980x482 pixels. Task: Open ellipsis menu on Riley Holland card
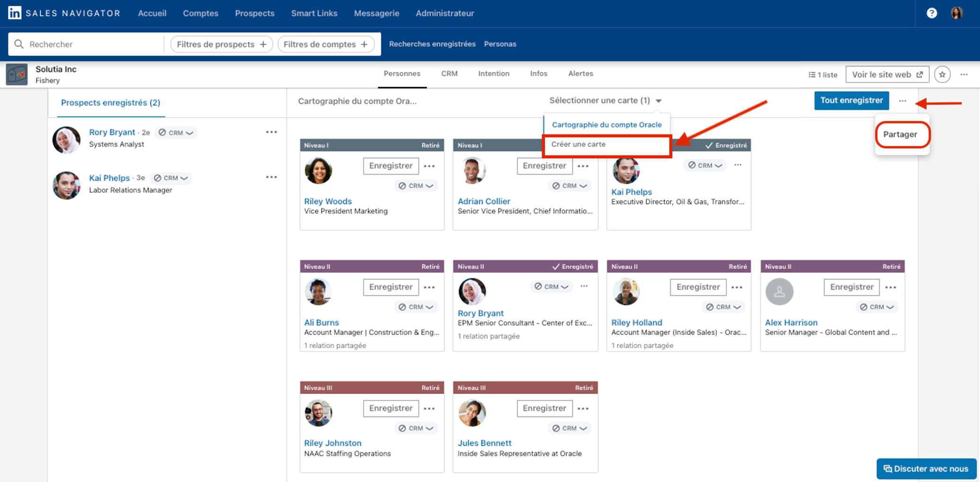pyautogui.click(x=737, y=287)
